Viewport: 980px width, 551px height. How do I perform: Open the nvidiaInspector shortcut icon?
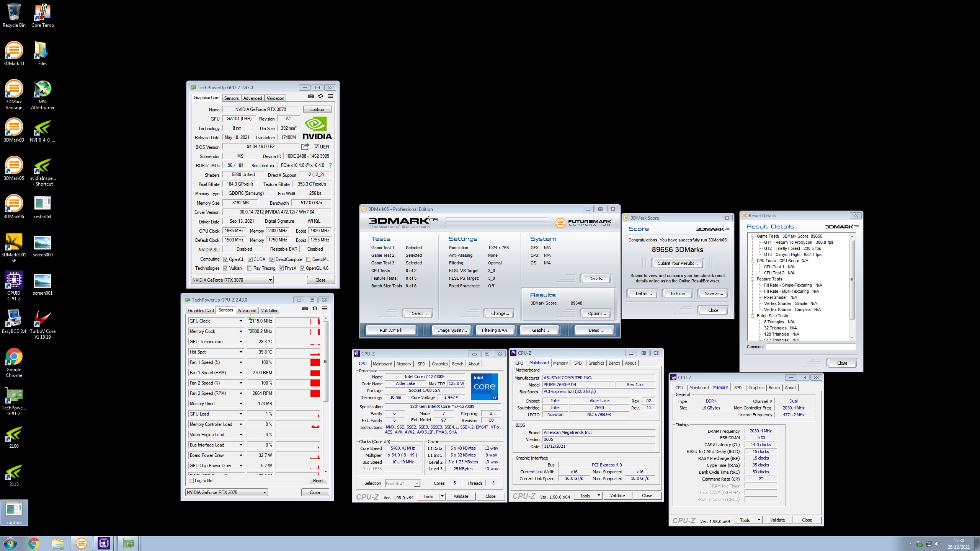tap(42, 171)
